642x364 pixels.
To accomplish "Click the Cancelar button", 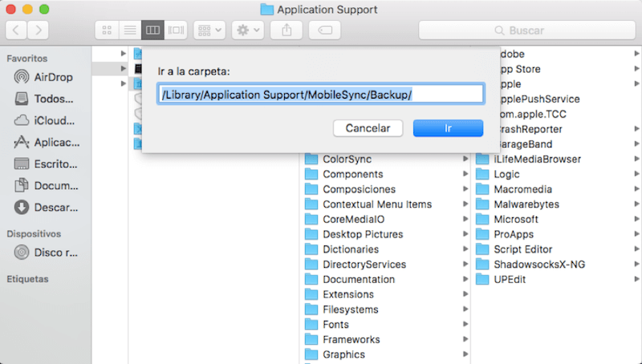I will 368,128.
